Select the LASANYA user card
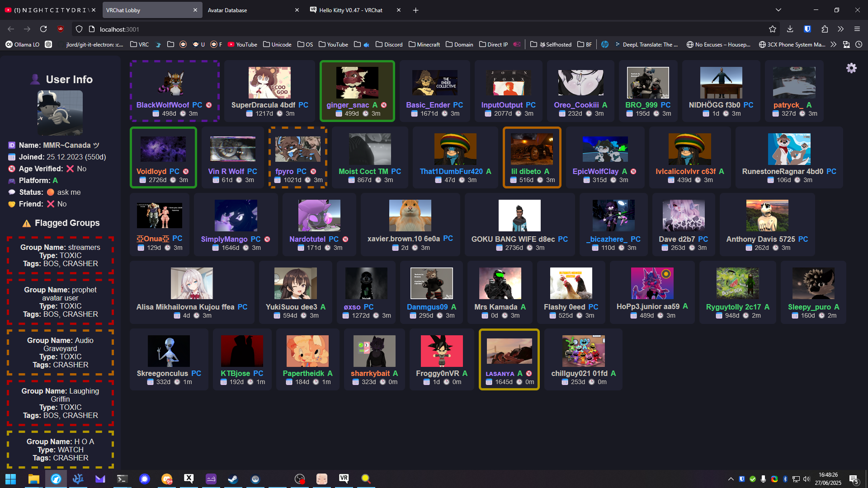This screenshot has height=488, width=868. pos(509,359)
